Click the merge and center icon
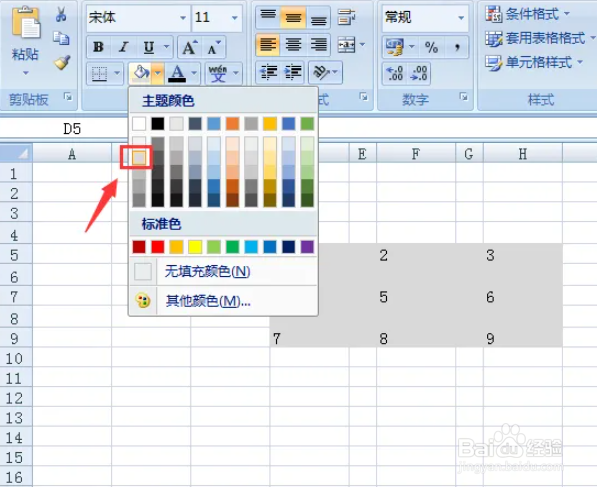 [346, 45]
